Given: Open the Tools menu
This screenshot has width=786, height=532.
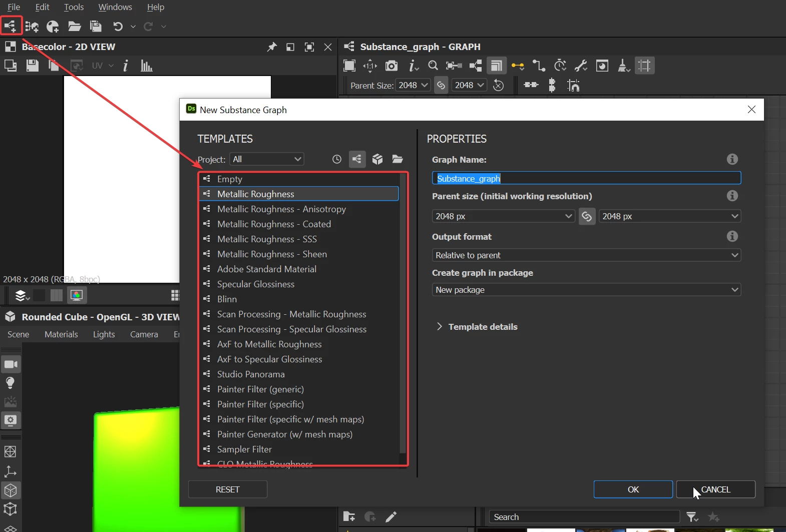Looking at the screenshot, I should [x=74, y=7].
